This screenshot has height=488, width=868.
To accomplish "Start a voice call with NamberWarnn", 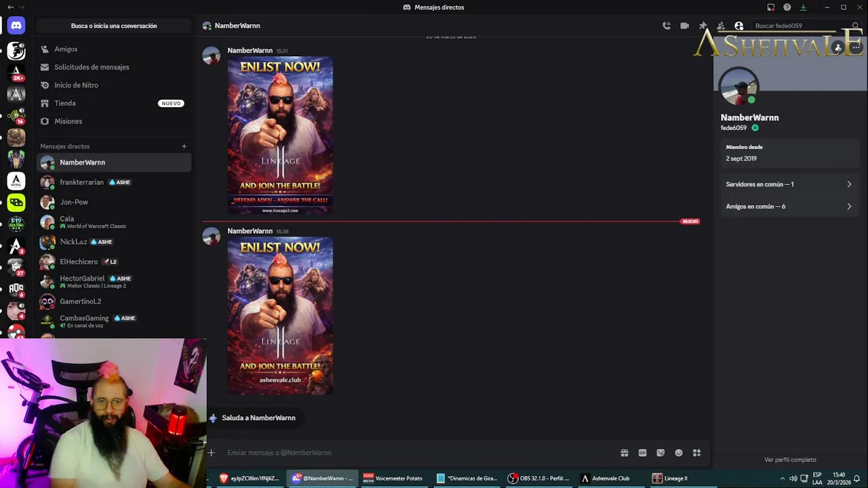I will coord(667,26).
